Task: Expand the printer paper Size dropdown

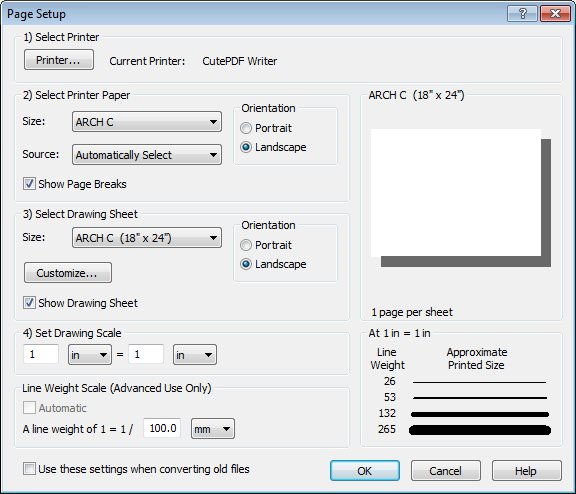Action: tap(147, 122)
